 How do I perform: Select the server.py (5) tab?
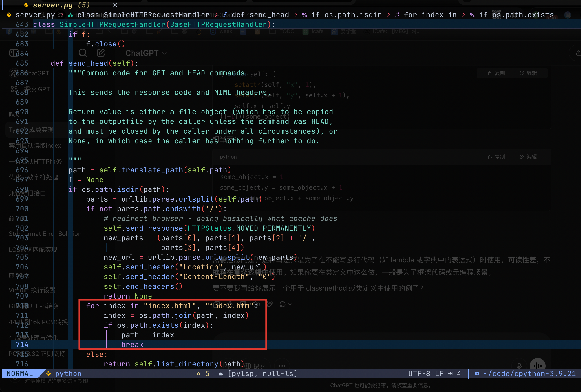61,5
